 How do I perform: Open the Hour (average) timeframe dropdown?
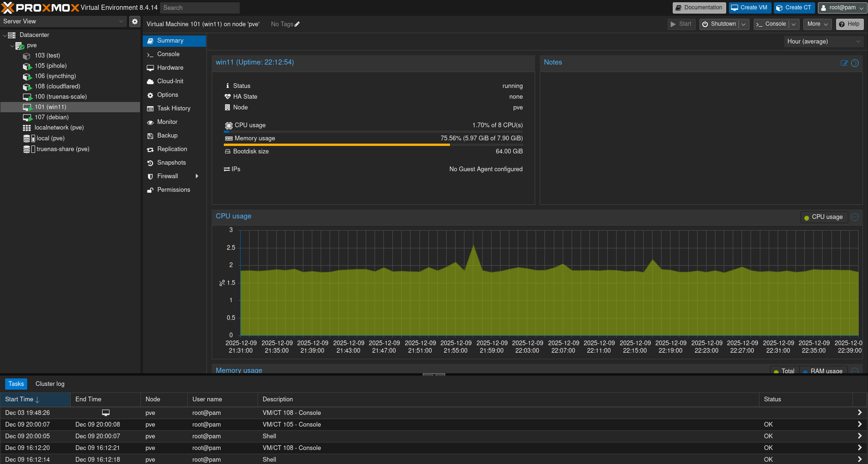tap(823, 42)
